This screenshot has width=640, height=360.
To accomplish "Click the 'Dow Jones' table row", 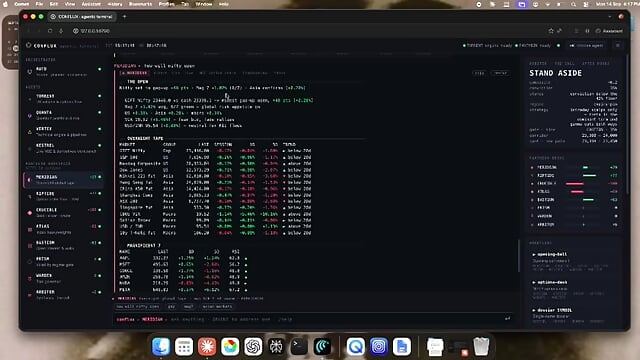I will point(215,170).
